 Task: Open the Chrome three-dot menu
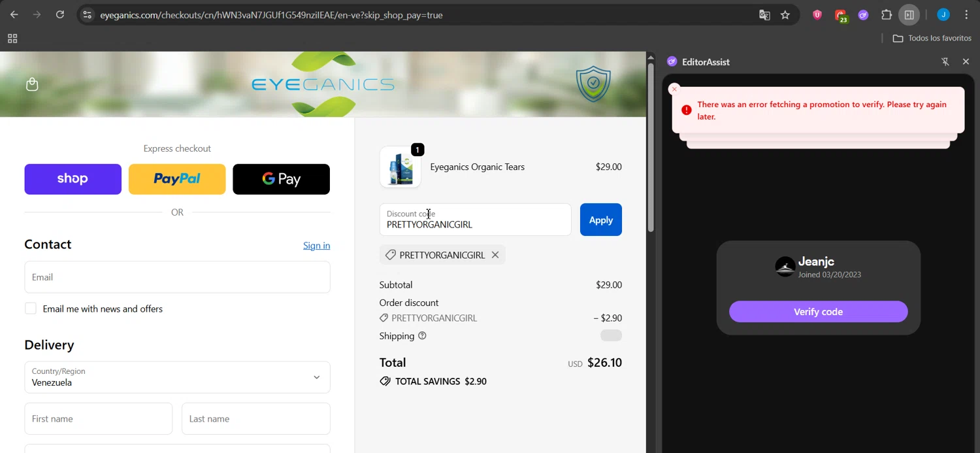click(966, 15)
